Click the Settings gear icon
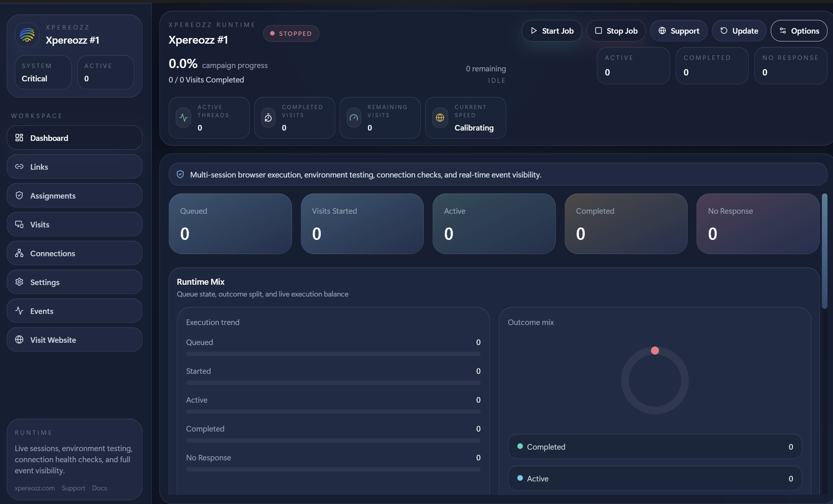This screenshot has width=833, height=504. [19, 282]
